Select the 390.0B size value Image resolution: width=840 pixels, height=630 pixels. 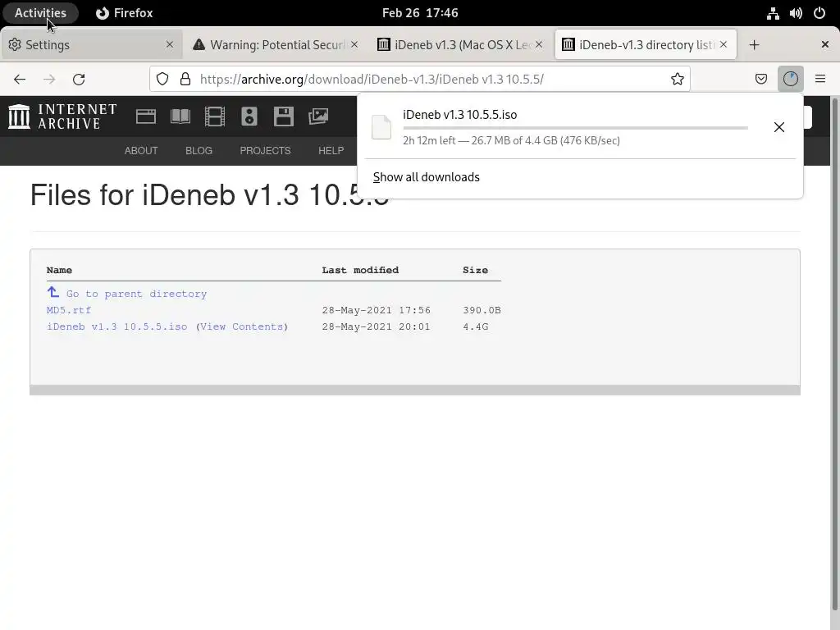(482, 310)
